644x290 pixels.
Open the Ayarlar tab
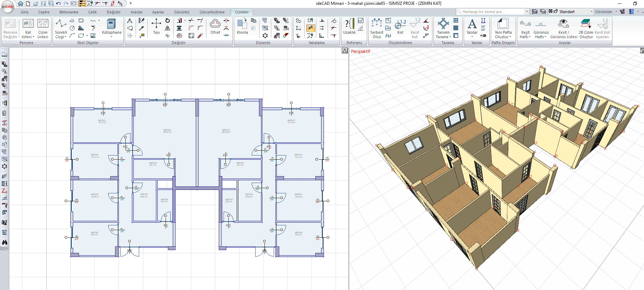[x=158, y=12]
